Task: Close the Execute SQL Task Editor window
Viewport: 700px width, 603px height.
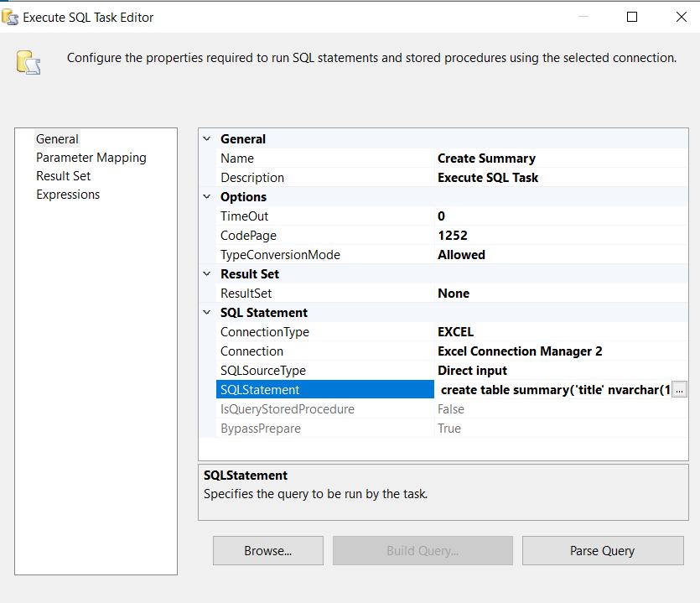Action: [680, 17]
